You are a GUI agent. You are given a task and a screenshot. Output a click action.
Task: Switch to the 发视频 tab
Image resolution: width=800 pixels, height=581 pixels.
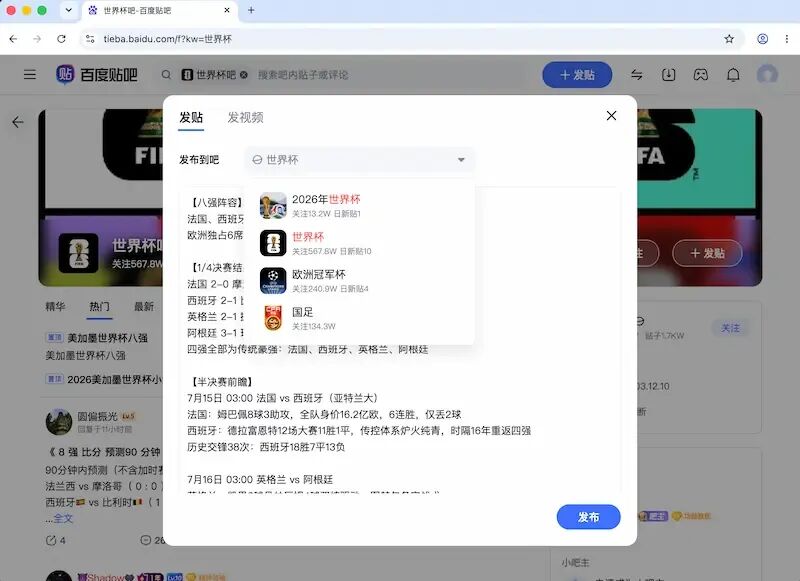coord(245,117)
